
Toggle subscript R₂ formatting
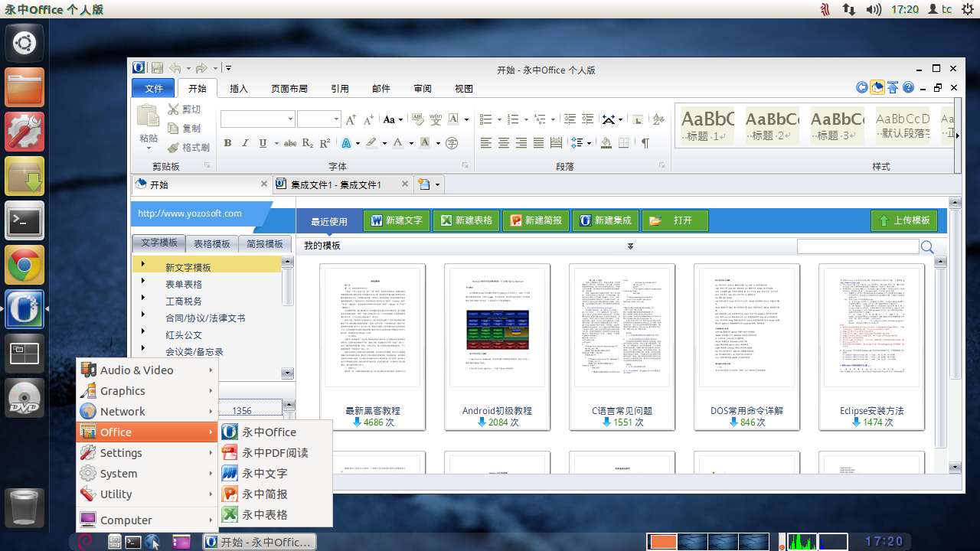click(x=308, y=143)
